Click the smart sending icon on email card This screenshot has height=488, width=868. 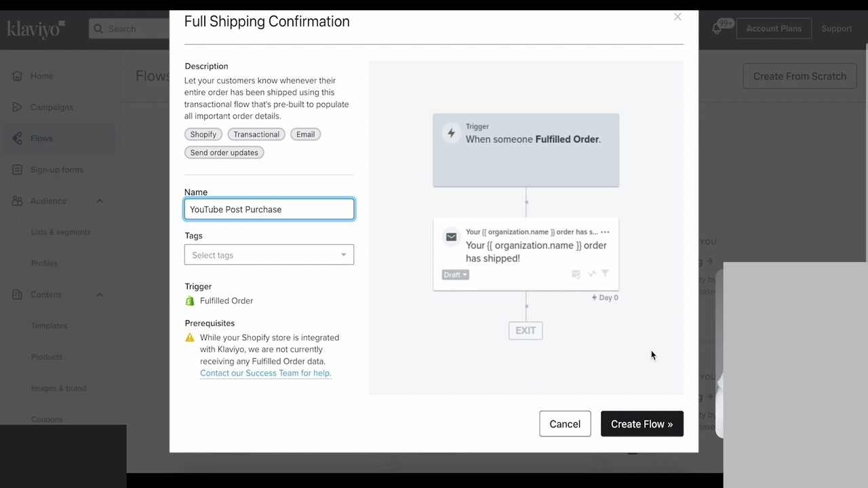(576, 274)
